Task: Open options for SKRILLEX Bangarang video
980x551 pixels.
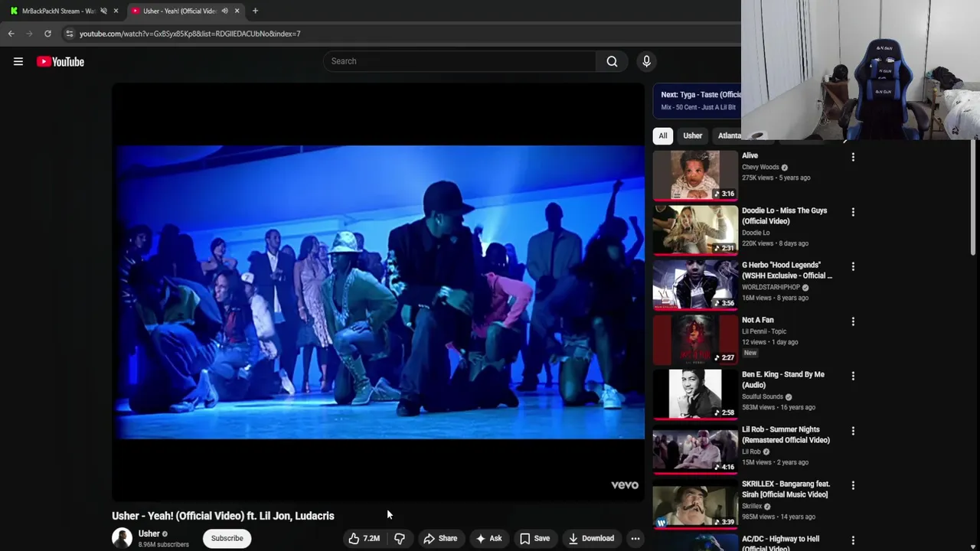Action: (853, 485)
